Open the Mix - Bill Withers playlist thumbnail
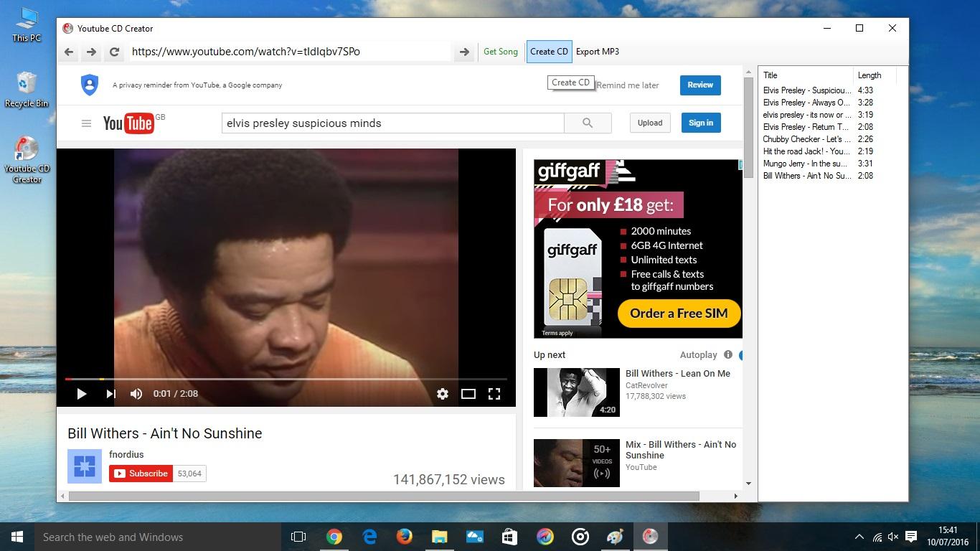The width and height of the screenshot is (980, 551). (577, 463)
